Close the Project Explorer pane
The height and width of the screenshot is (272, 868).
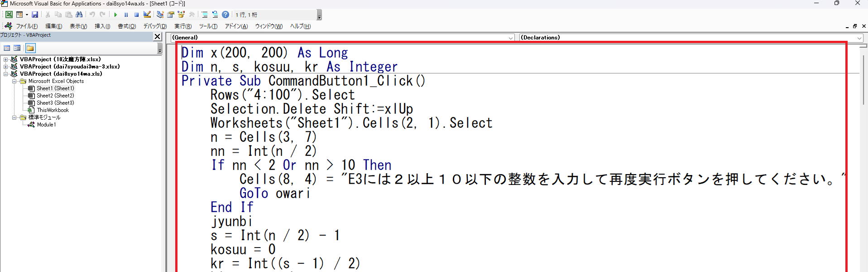[158, 37]
